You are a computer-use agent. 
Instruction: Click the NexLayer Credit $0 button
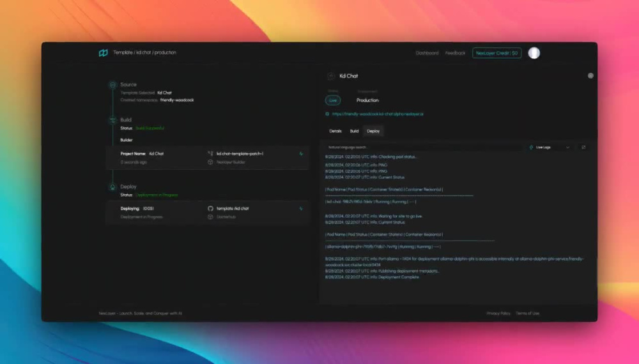[497, 53]
